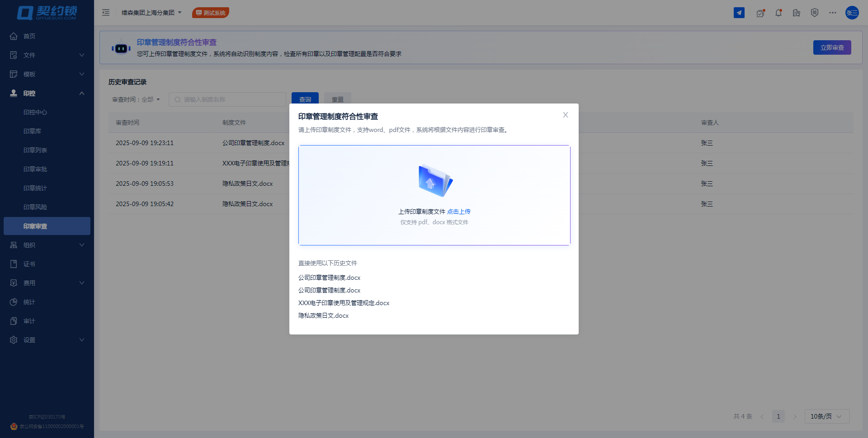The image size is (868, 438).
Task: Close the 印章管理制度符合性审查 dialog
Action: [565, 115]
